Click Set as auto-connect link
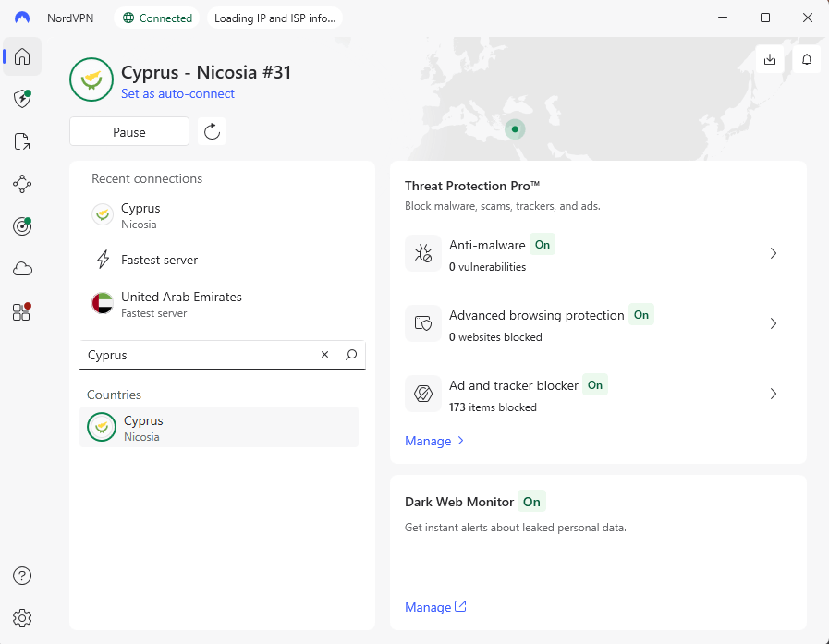This screenshot has width=829, height=644. (177, 93)
